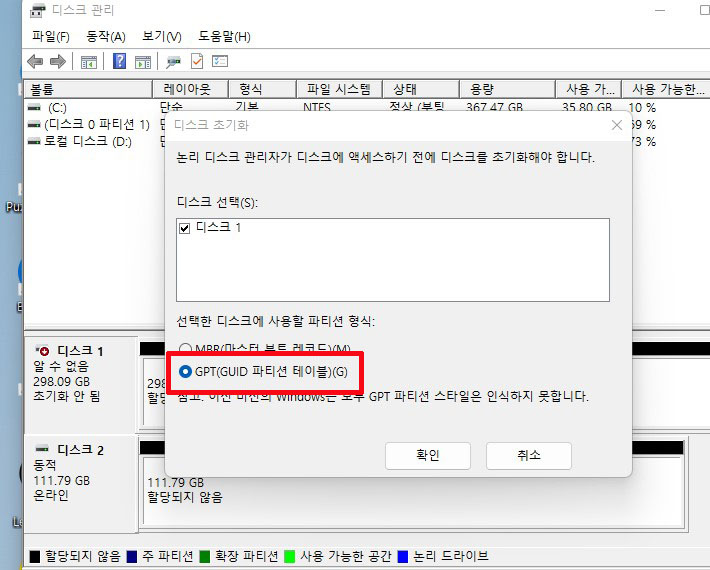Viewport: 710px width, 570px height.
Task: Click the bright green 사용 가능한 공간 swatch
Action: (x=289, y=556)
